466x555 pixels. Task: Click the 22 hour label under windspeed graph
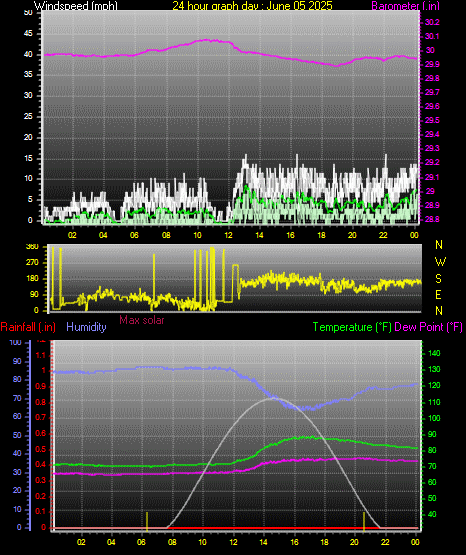click(x=383, y=235)
